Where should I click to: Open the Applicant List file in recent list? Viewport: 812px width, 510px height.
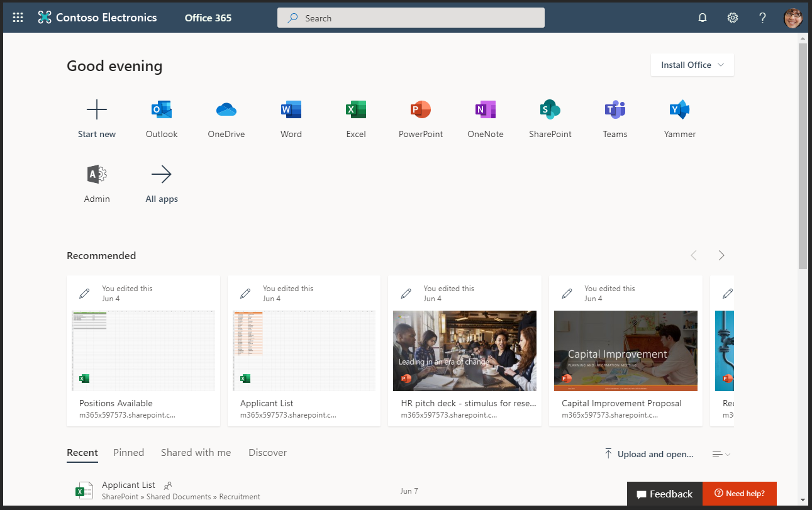tap(129, 485)
